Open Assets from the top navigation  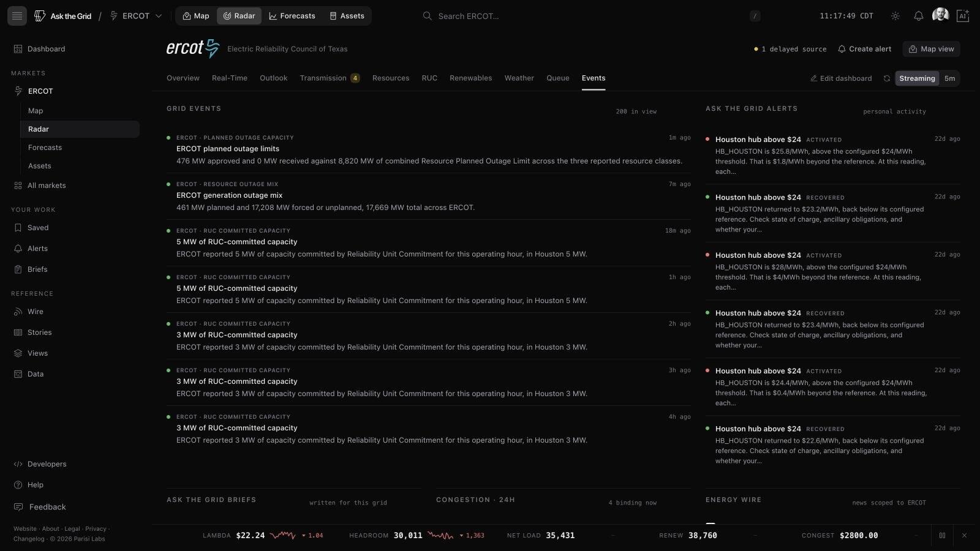pyautogui.click(x=347, y=16)
